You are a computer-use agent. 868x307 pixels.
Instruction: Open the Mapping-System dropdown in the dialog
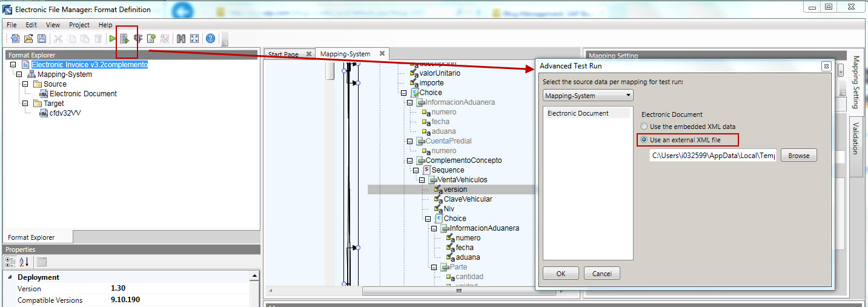coord(588,96)
